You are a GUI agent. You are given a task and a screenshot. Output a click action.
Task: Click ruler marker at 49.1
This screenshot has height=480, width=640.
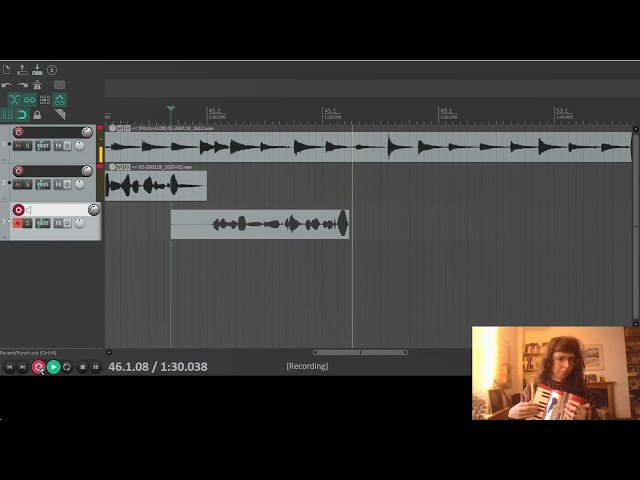(446, 111)
